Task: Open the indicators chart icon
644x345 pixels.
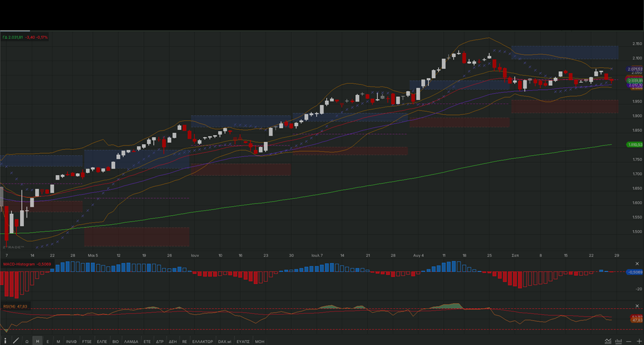Action: tap(608, 341)
